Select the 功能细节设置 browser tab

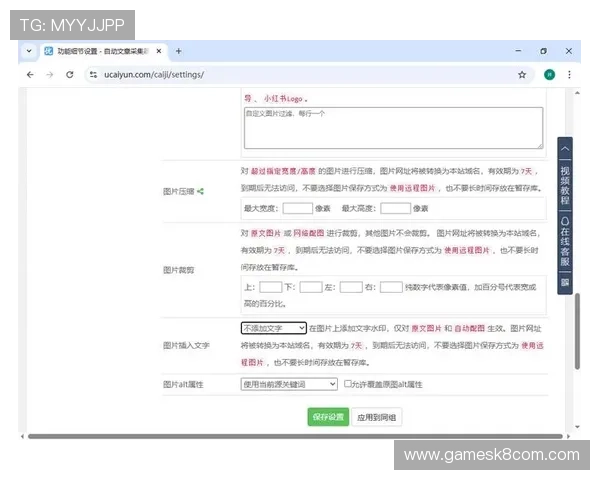103,51
